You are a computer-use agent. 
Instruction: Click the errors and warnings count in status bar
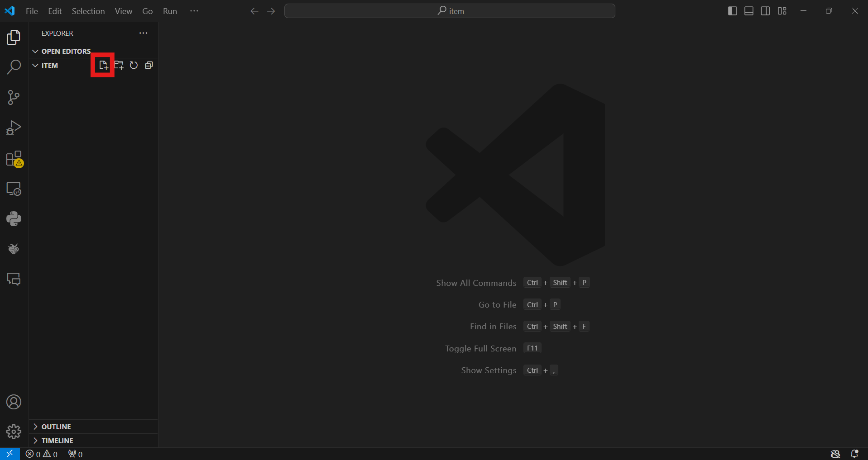coord(42,454)
